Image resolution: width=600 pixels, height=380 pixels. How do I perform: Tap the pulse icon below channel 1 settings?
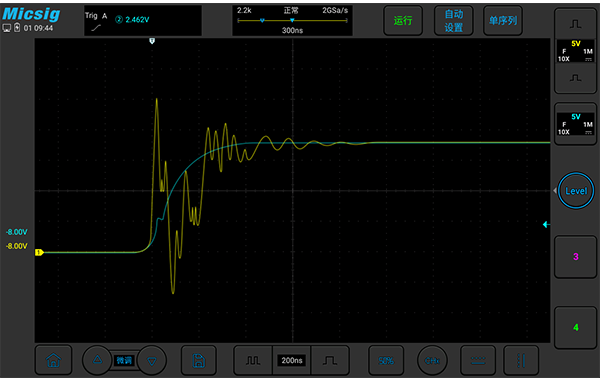tap(575, 78)
